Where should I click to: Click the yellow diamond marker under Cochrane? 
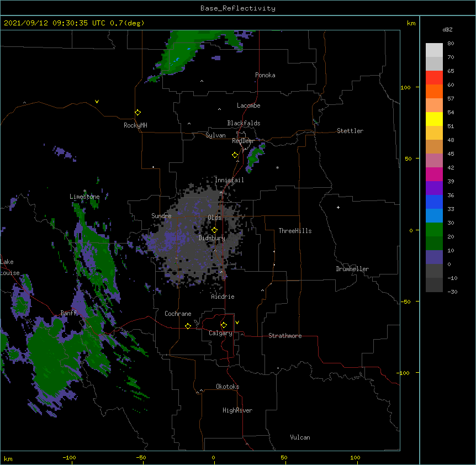pyautogui.click(x=188, y=326)
